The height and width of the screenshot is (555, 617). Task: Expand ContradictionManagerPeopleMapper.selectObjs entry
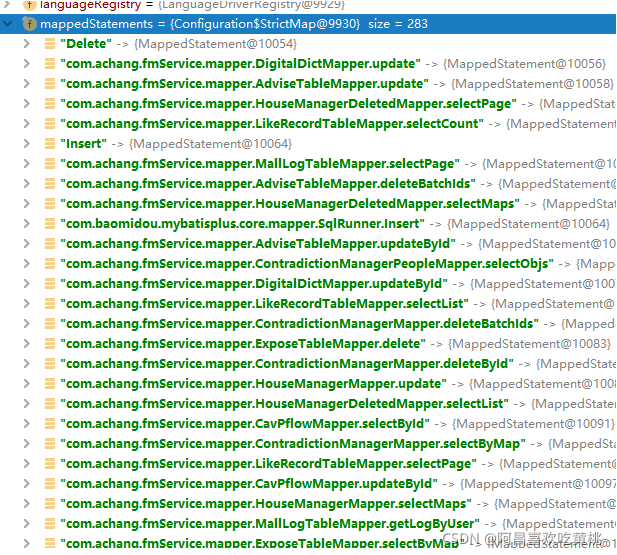tap(27, 263)
